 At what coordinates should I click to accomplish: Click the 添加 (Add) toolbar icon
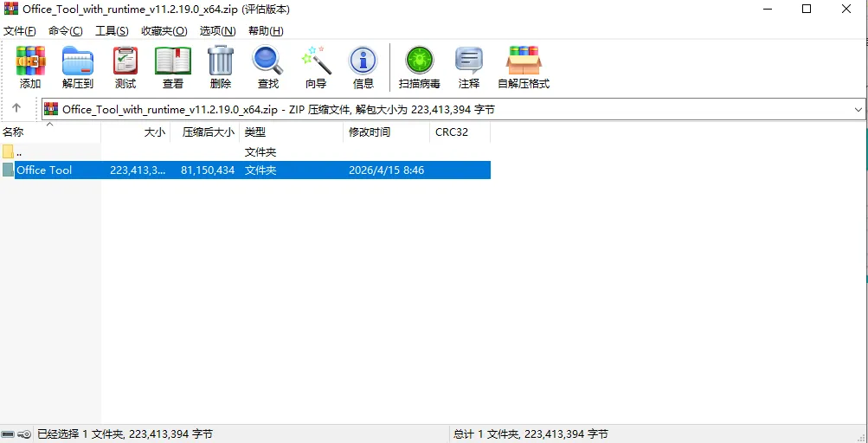pyautogui.click(x=30, y=61)
